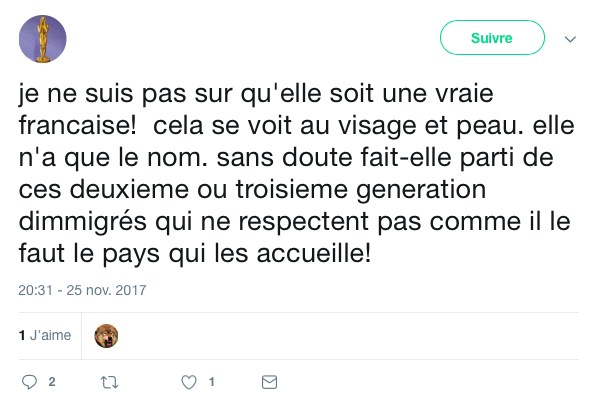
Task: Click the word "J'aime" under the timestamp
Action: pos(51,336)
